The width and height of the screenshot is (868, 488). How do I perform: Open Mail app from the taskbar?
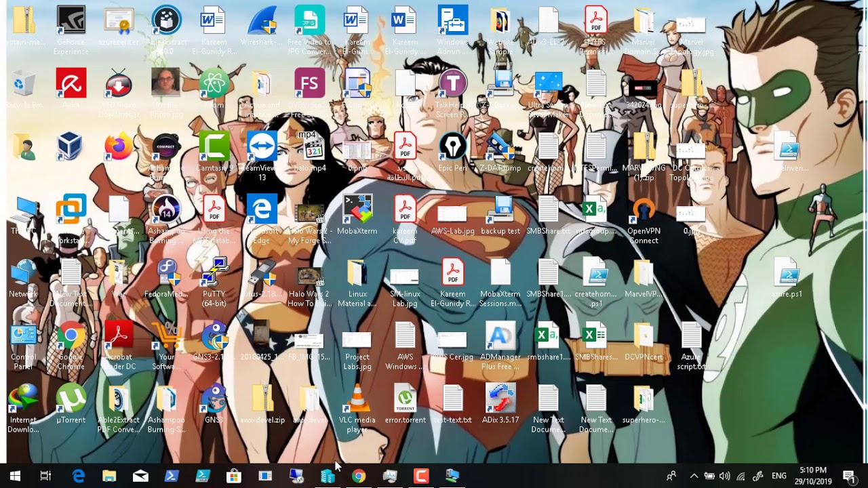coord(140,476)
